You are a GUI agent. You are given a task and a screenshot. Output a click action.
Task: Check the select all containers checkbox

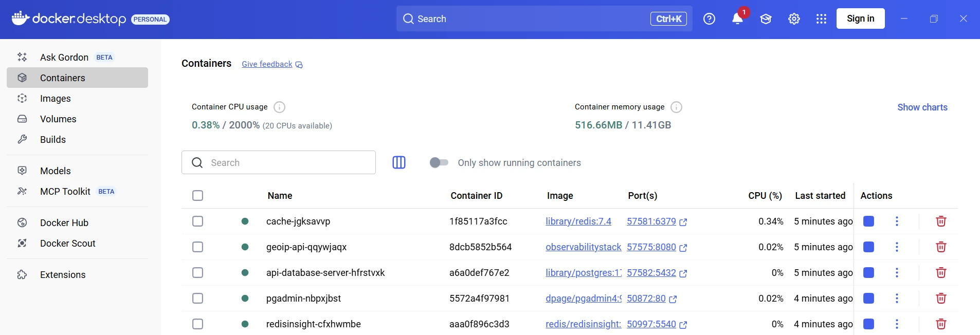[197, 196]
